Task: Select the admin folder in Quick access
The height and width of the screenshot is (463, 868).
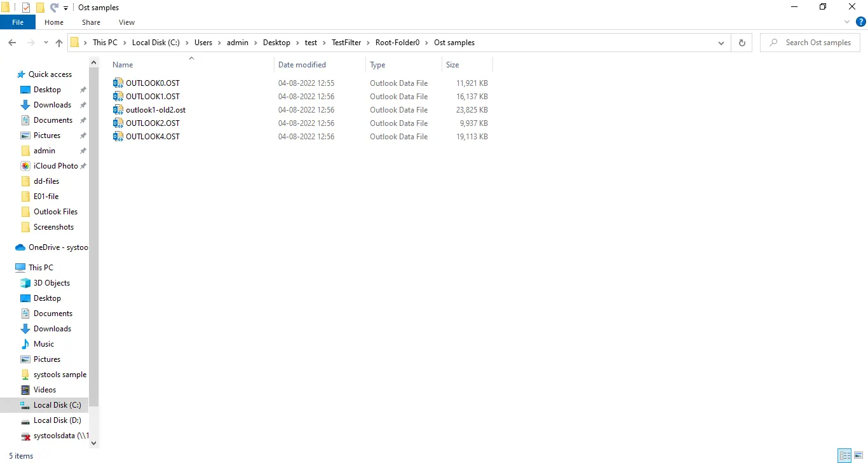Action: click(44, 151)
